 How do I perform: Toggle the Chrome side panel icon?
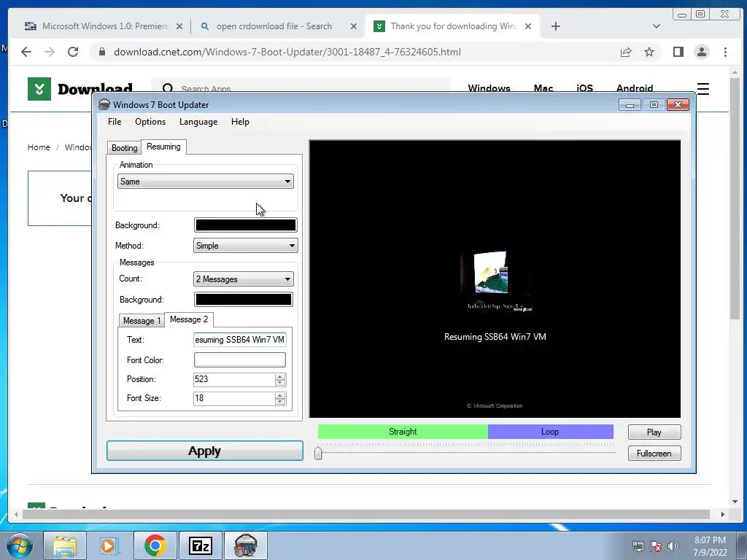[x=678, y=52]
